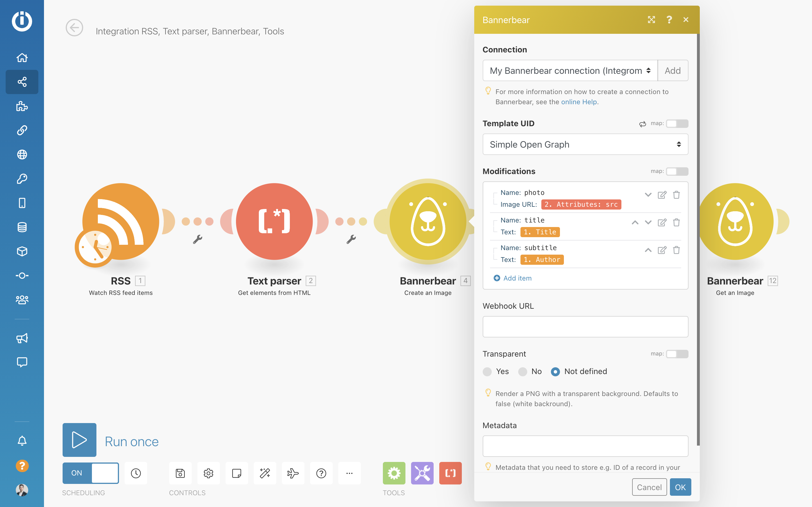Move title item down with chevron
812x507 pixels.
648,223
